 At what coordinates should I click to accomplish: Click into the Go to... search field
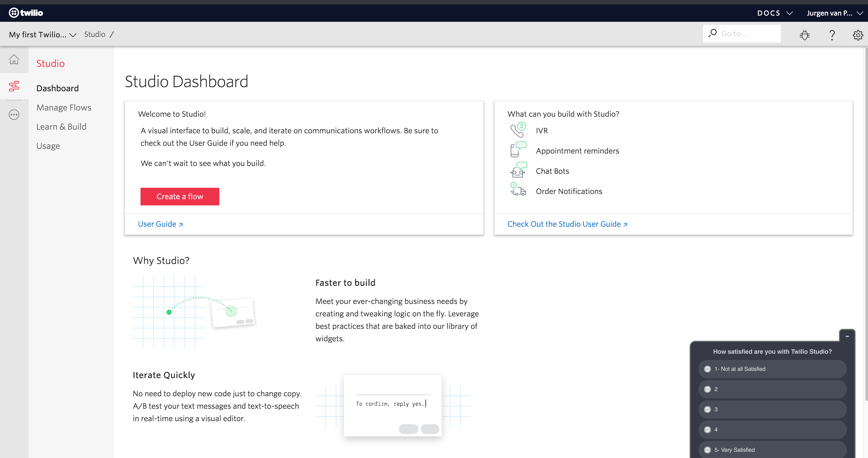pyautogui.click(x=742, y=34)
